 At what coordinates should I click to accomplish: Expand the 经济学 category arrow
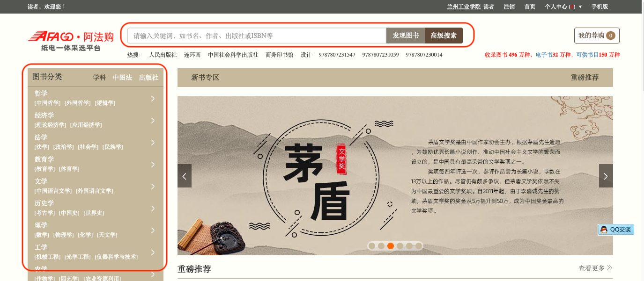coord(153,120)
